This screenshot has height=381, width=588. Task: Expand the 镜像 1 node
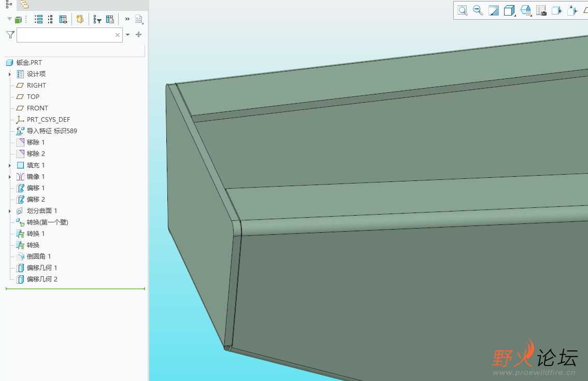tap(10, 176)
